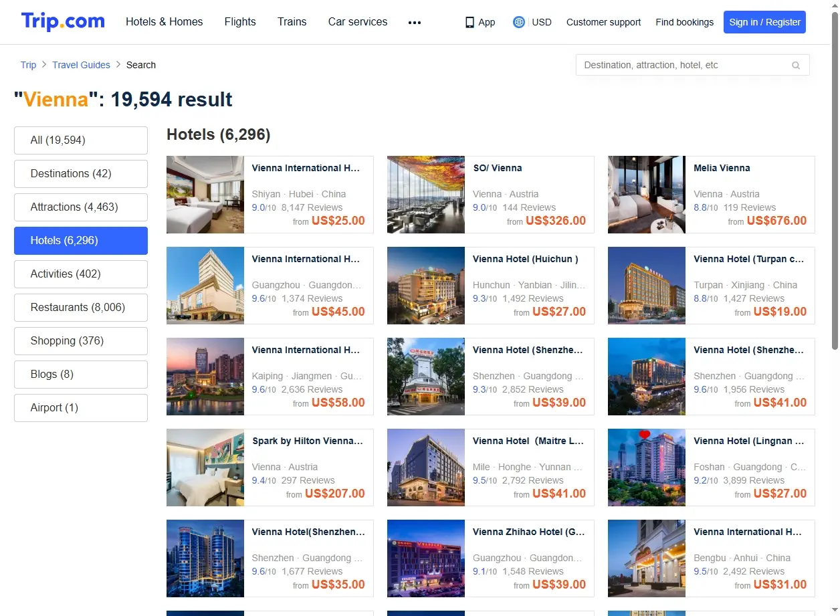This screenshot has height=616, width=840.
Task: Go to Travel Guides breadcrumb
Action: pos(81,65)
